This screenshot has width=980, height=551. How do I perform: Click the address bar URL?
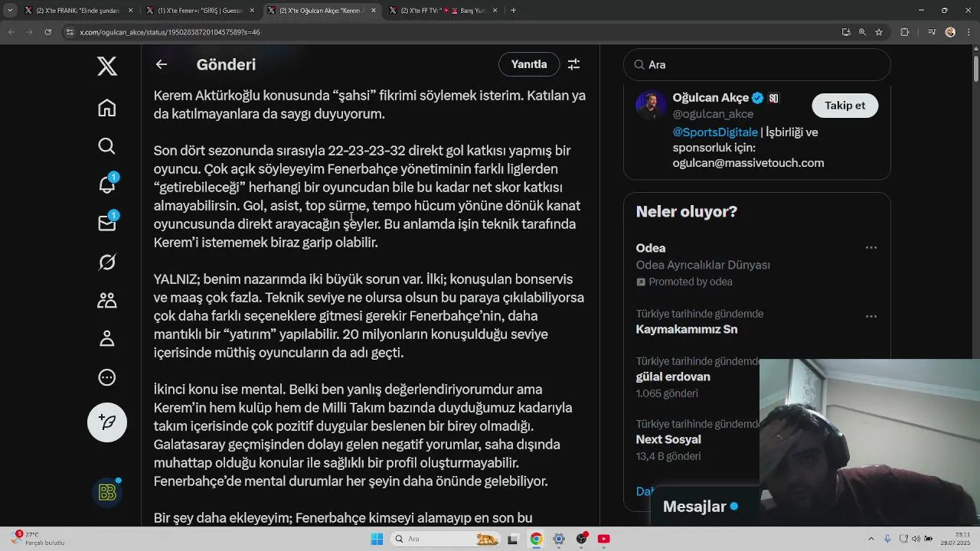170,32
